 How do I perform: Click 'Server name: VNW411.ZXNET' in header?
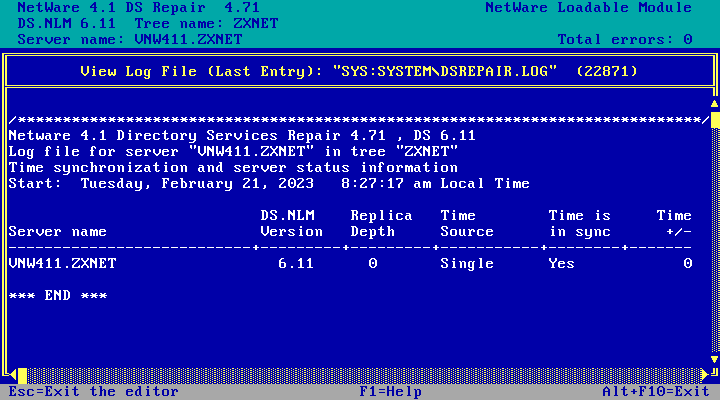coord(130,39)
